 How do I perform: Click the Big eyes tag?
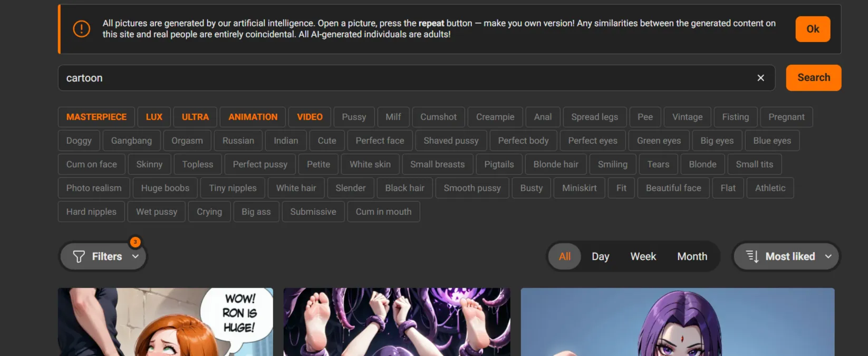click(717, 141)
